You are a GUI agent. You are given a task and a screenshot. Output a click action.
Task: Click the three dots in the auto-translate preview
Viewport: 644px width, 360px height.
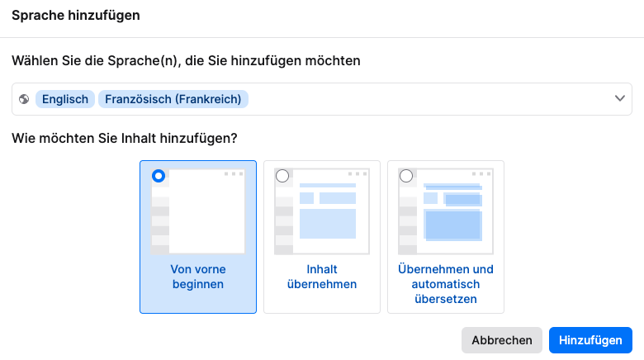pos(481,173)
